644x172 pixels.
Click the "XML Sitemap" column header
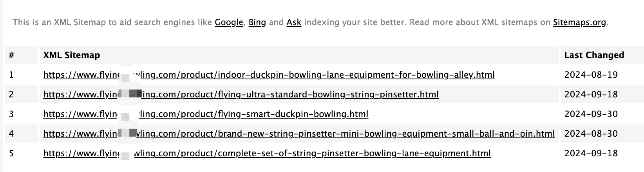(x=72, y=55)
